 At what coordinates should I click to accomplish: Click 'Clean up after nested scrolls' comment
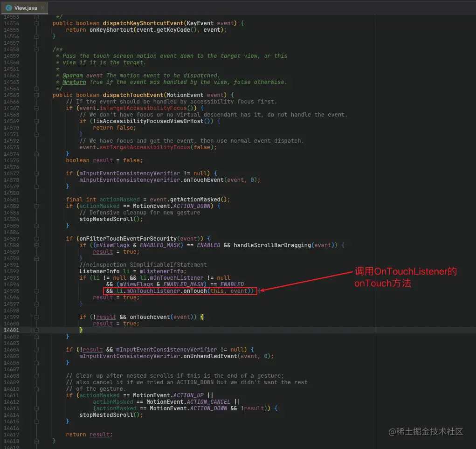coord(175,376)
